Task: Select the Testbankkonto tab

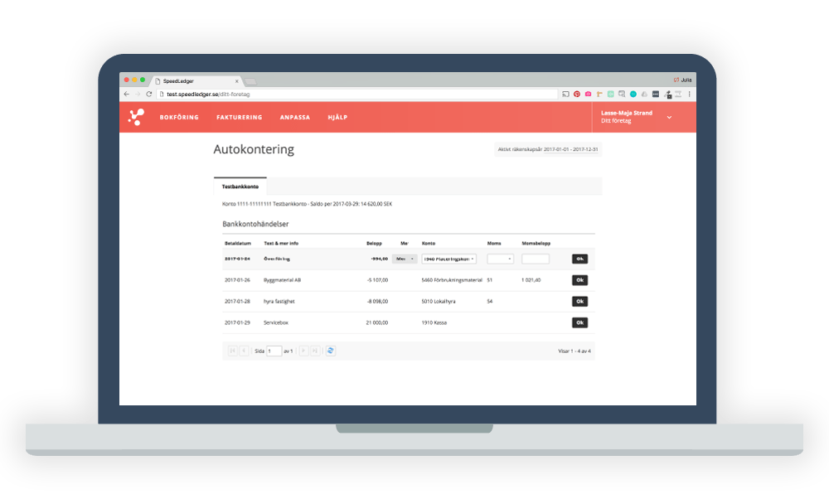Action: coord(240,187)
